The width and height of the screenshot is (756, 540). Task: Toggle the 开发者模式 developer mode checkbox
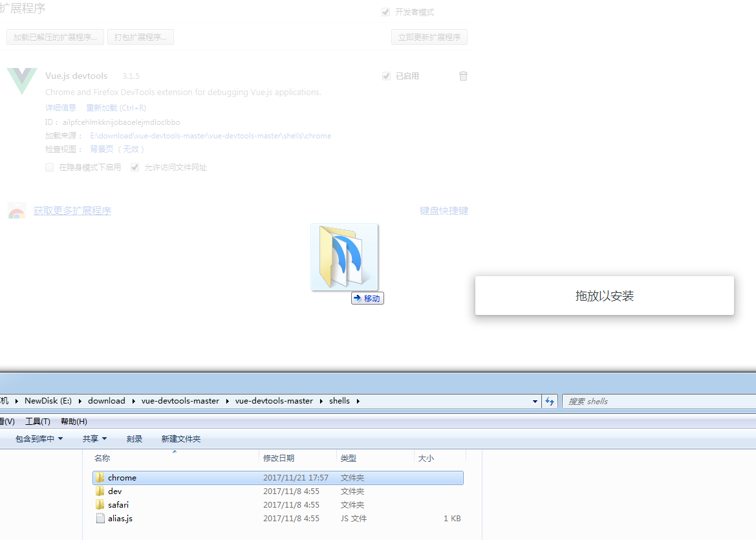[385, 12]
